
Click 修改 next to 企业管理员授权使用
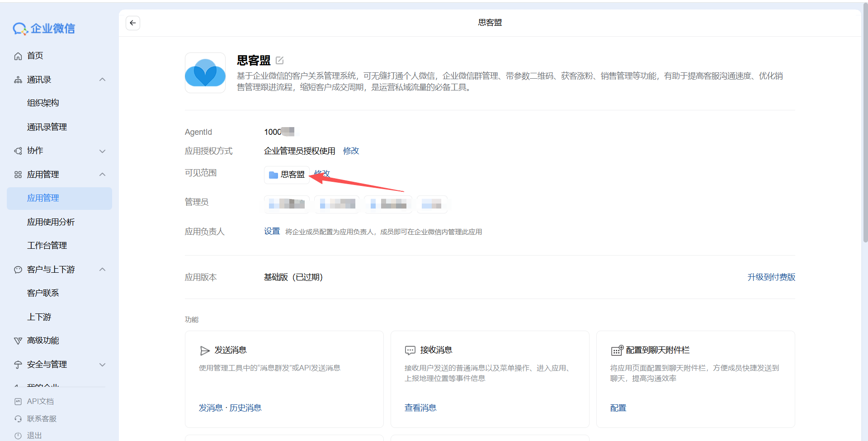351,151
